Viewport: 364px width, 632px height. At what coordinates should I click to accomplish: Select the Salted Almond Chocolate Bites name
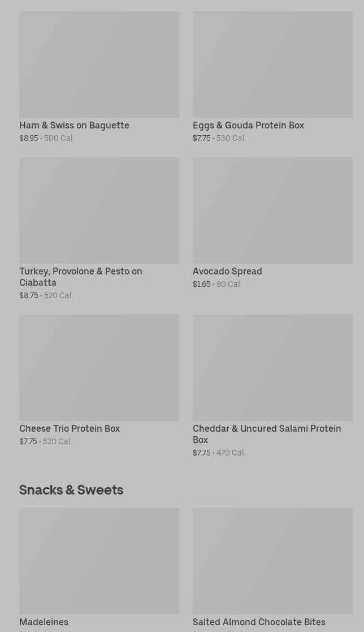(259, 622)
